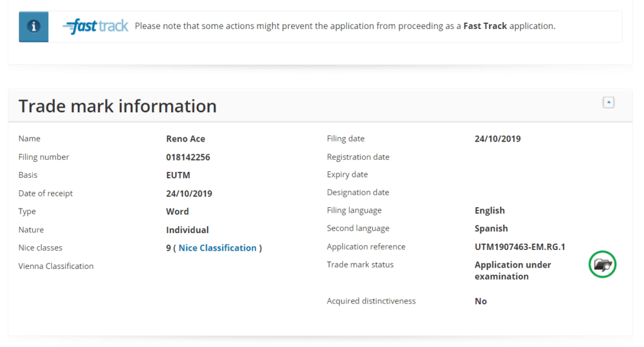Click the Registration date label
This screenshot has width=644, height=347.
tap(358, 157)
